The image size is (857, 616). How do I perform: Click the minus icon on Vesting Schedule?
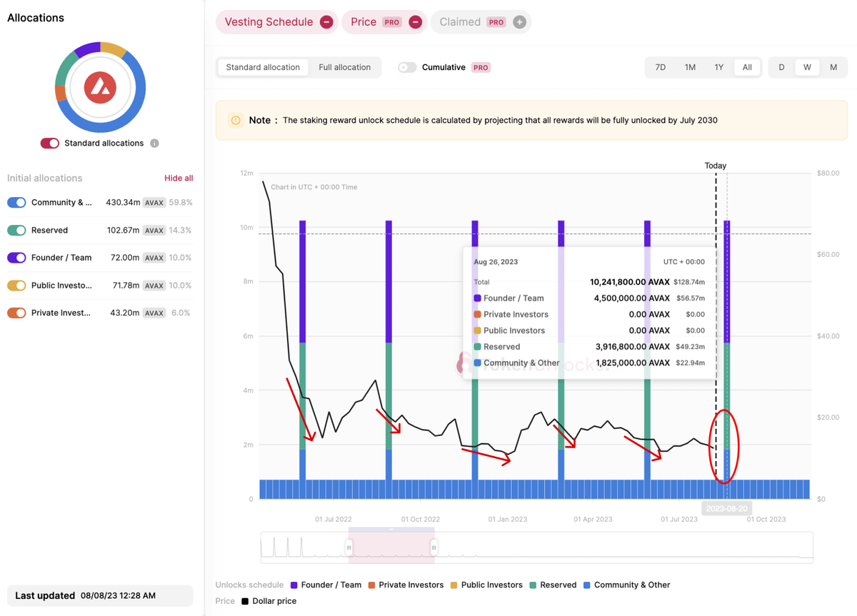point(326,22)
